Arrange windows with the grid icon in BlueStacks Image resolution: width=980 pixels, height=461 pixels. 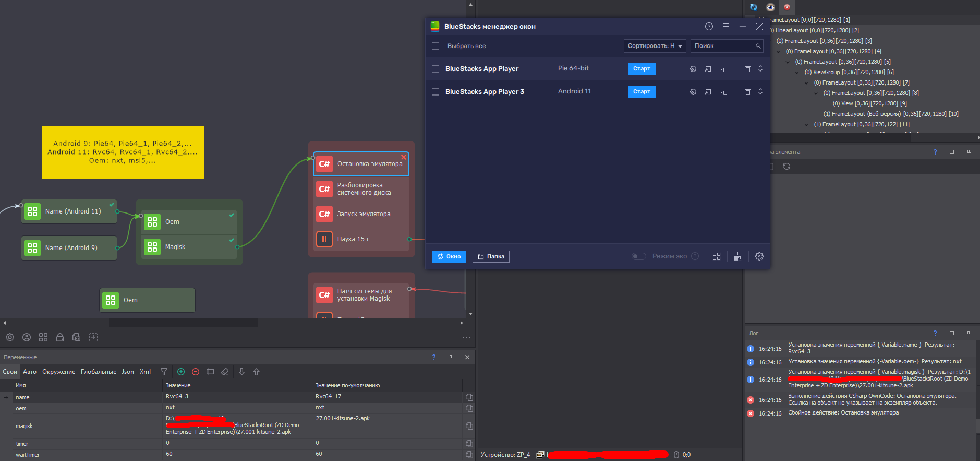tap(717, 256)
